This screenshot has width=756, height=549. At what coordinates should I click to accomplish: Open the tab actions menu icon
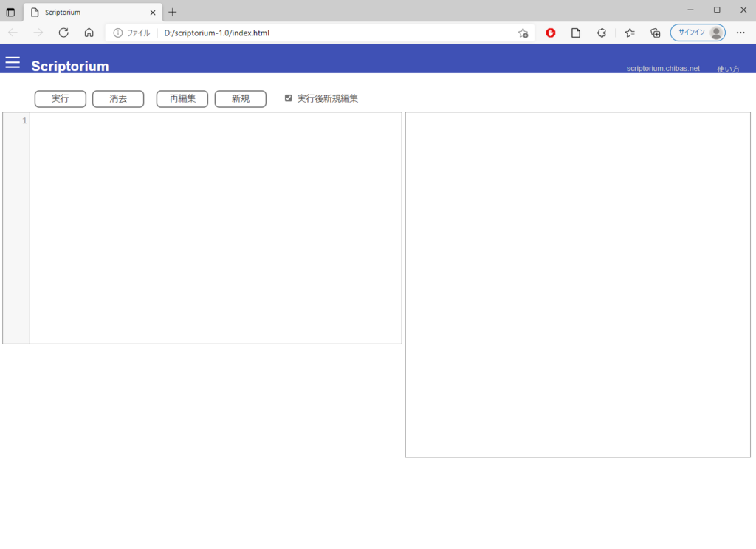pyautogui.click(x=10, y=12)
